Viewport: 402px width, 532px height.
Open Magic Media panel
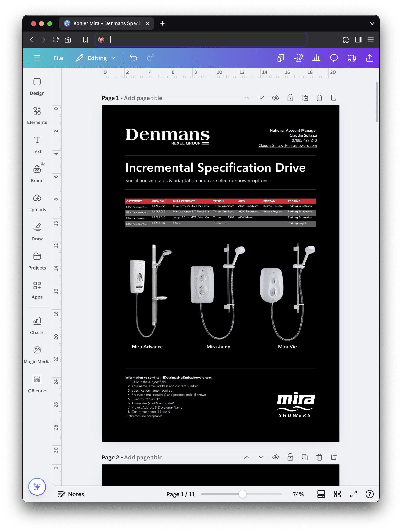pos(37,355)
